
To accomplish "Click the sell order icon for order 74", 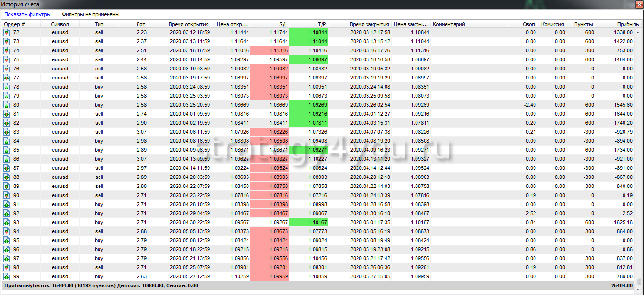I will [7, 50].
